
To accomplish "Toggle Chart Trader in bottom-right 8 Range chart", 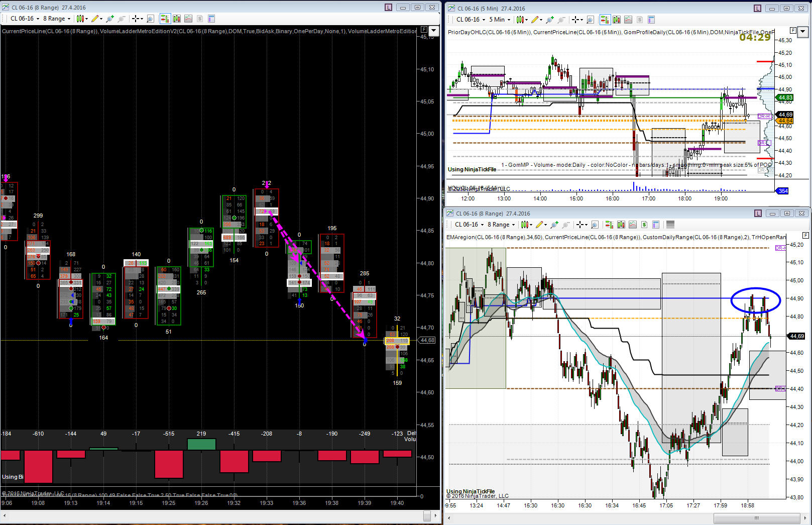I will point(610,225).
